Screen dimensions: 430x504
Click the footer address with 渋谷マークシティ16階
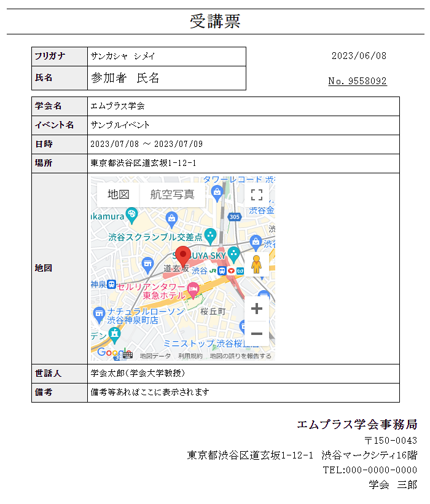302,455
